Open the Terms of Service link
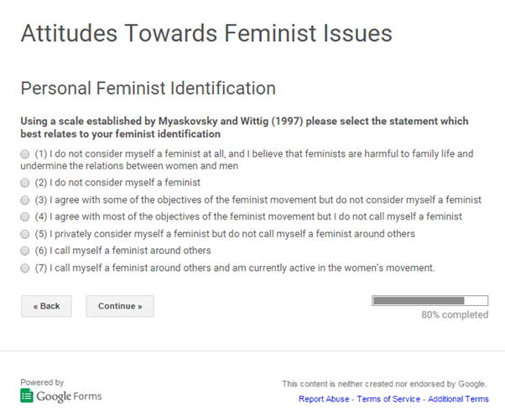 [388, 399]
